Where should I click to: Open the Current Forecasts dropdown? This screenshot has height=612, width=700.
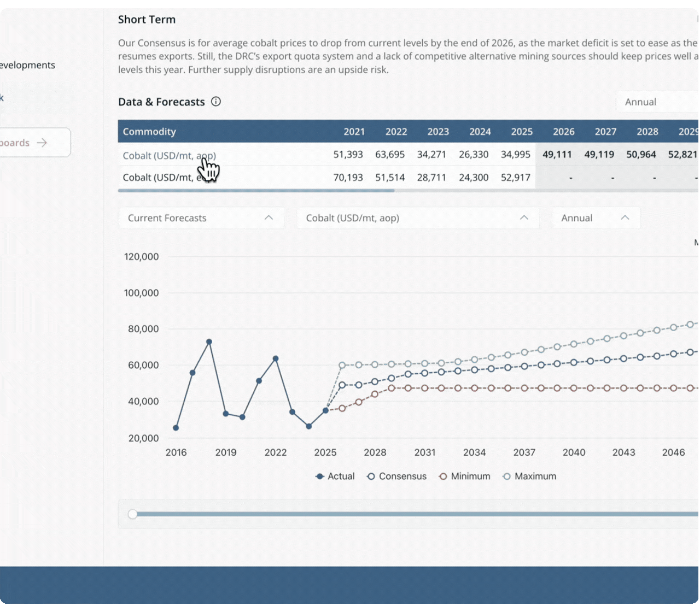pos(201,218)
